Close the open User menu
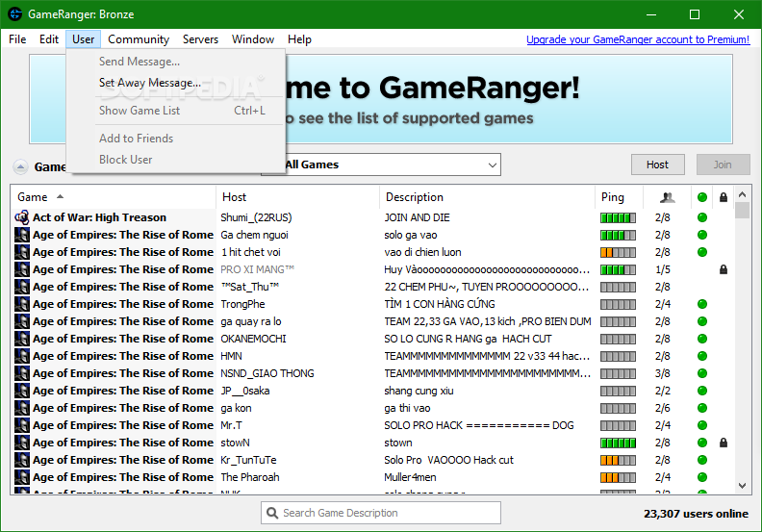This screenshot has width=762, height=532. click(83, 39)
